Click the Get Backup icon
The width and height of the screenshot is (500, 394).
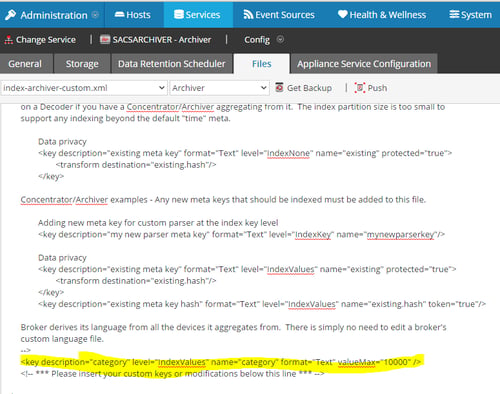279,88
